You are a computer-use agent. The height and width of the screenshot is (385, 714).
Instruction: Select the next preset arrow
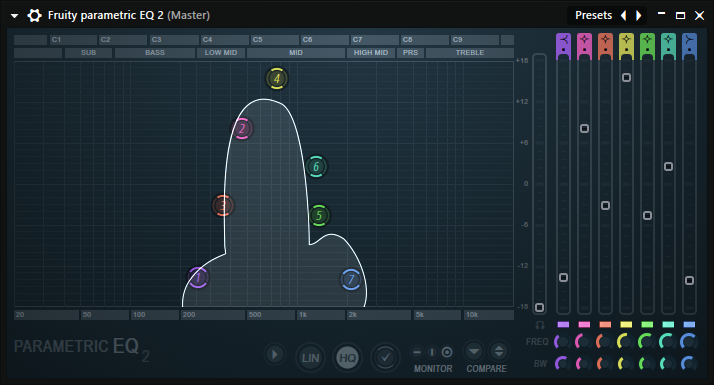tap(638, 15)
